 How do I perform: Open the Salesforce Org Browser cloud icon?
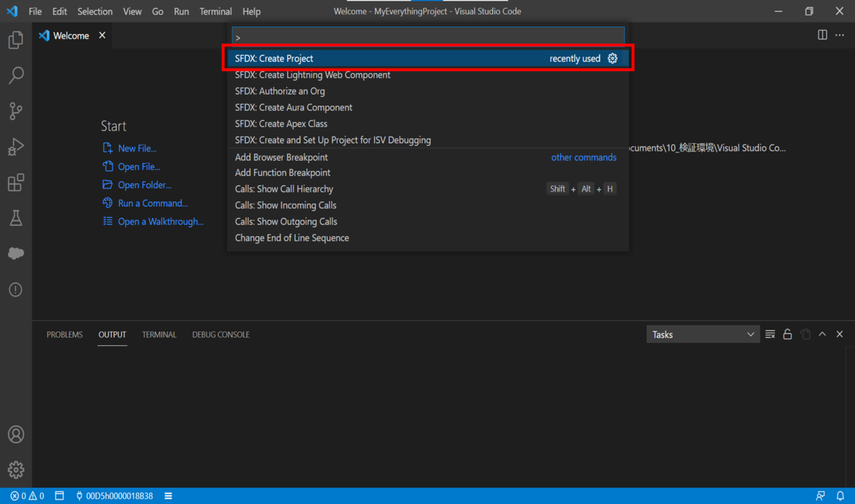(16, 253)
